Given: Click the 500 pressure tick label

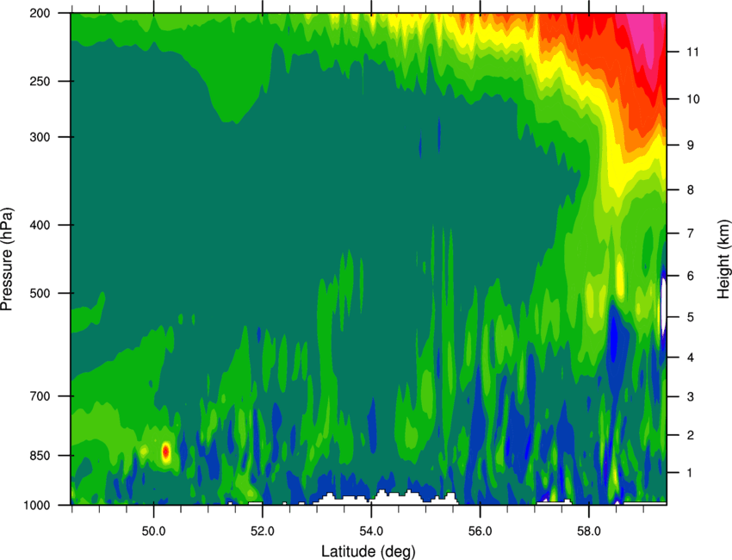Looking at the screenshot, I should (x=40, y=293).
